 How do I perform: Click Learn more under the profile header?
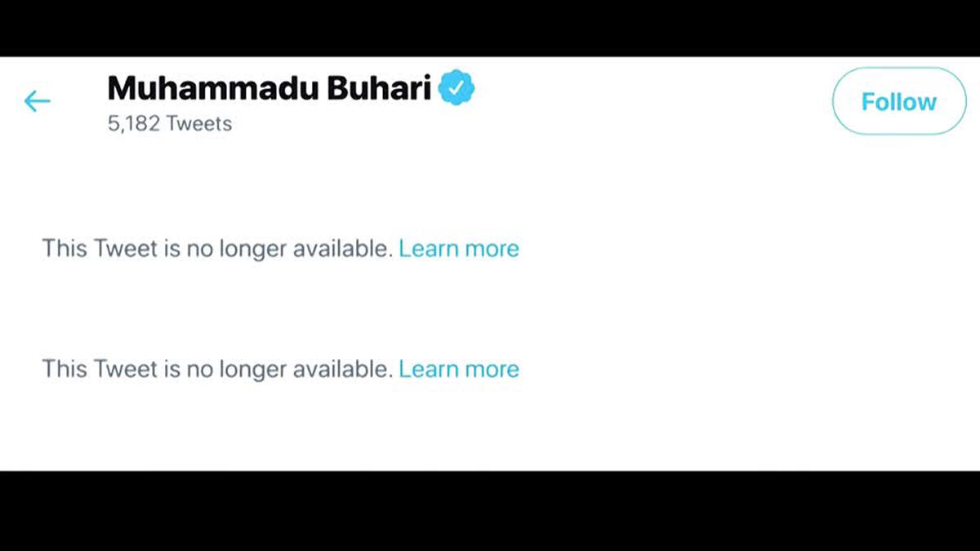pyautogui.click(x=458, y=248)
